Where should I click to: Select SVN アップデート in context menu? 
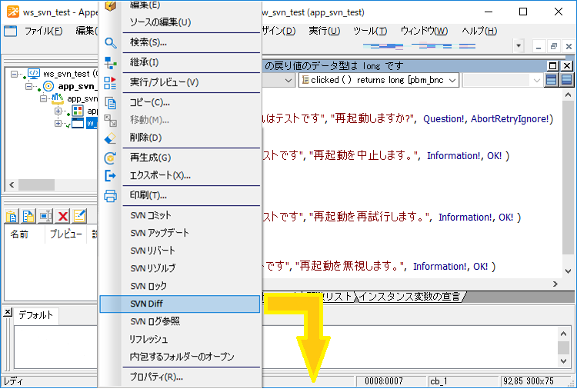pyautogui.click(x=159, y=233)
